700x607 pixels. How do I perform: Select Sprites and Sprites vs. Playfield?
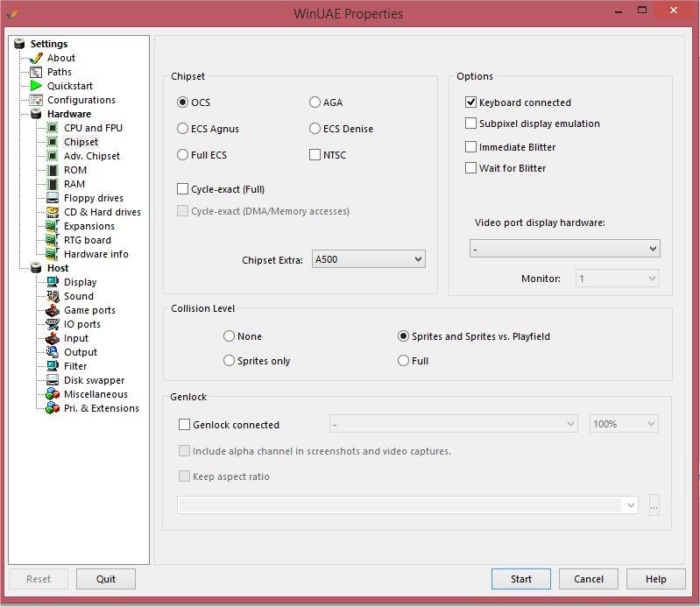(x=403, y=336)
